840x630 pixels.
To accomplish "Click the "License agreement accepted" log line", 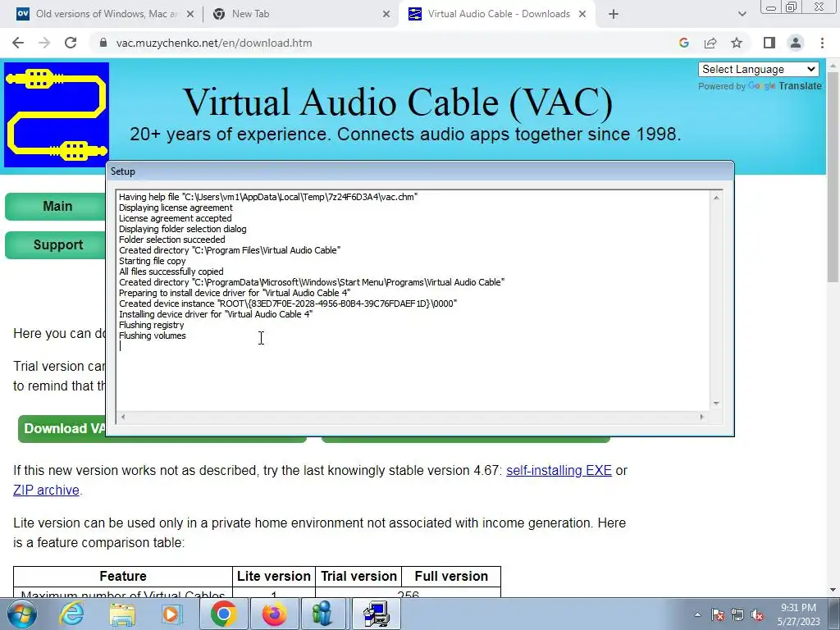I will coord(176,218).
